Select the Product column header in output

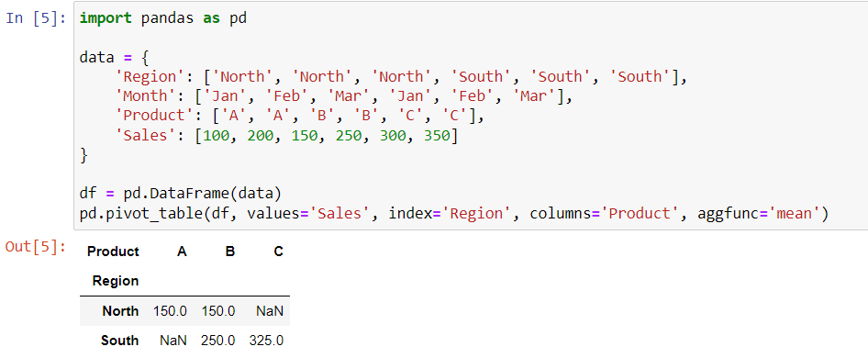pos(113,252)
